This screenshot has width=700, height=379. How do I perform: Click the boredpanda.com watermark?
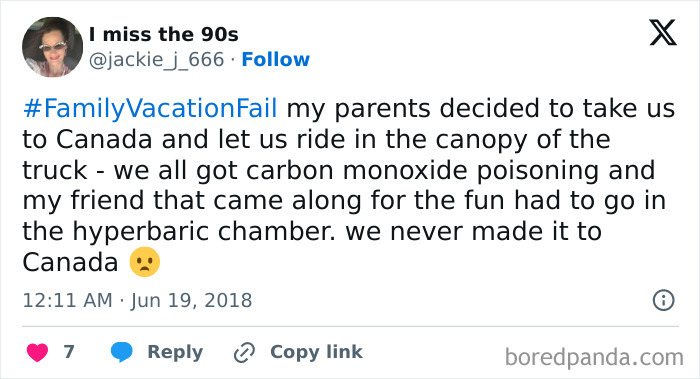(594, 357)
